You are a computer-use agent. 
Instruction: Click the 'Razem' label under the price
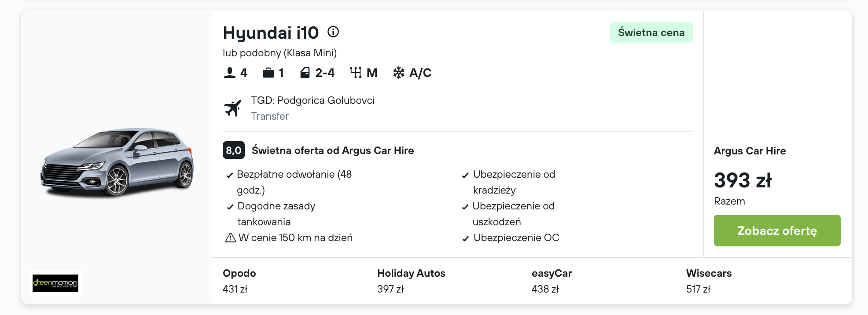point(729,201)
